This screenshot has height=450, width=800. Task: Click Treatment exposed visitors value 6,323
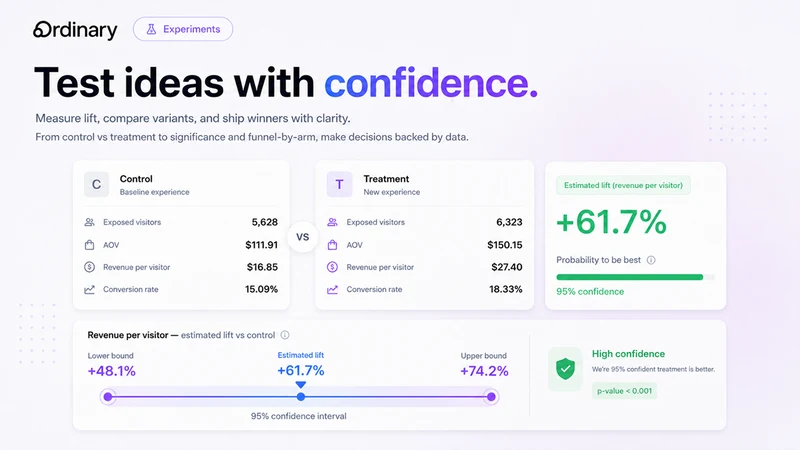[509, 222]
